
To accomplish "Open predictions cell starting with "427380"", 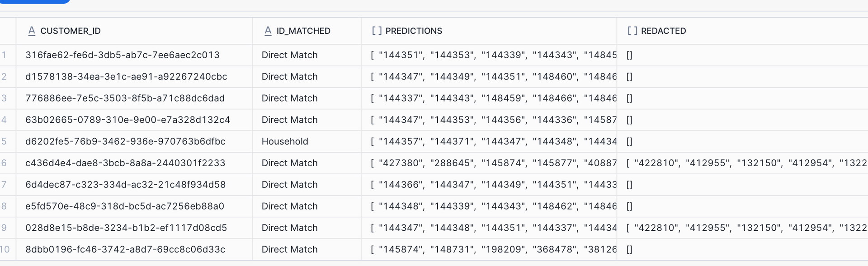I will 489,163.
